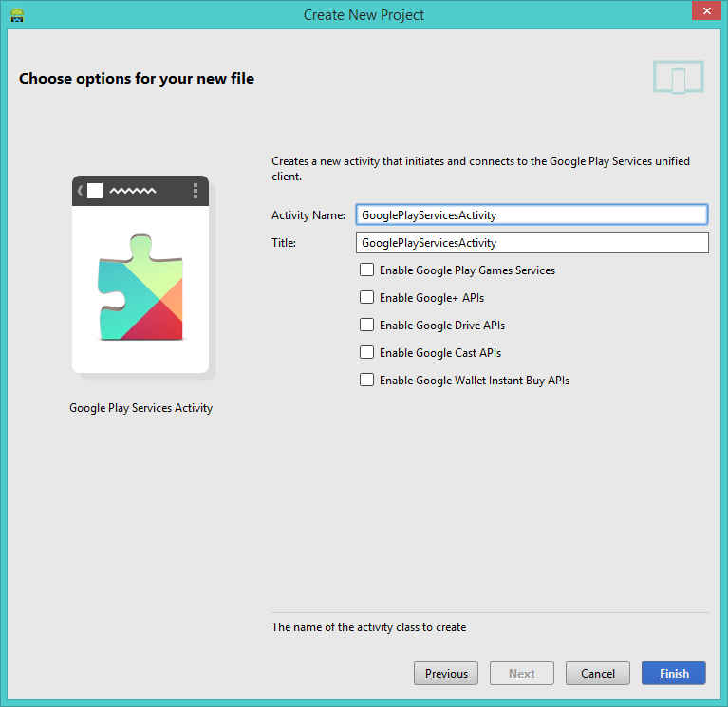Click the 'Google Play Services Activity' caption

point(141,408)
